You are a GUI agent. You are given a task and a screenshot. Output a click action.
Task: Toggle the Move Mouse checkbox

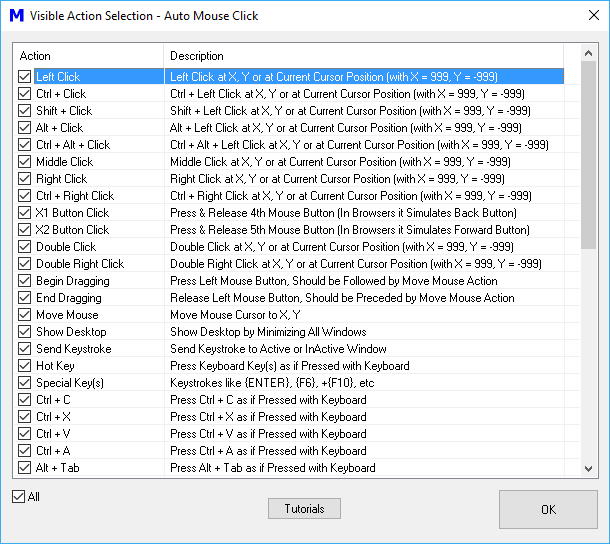pos(25,315)
